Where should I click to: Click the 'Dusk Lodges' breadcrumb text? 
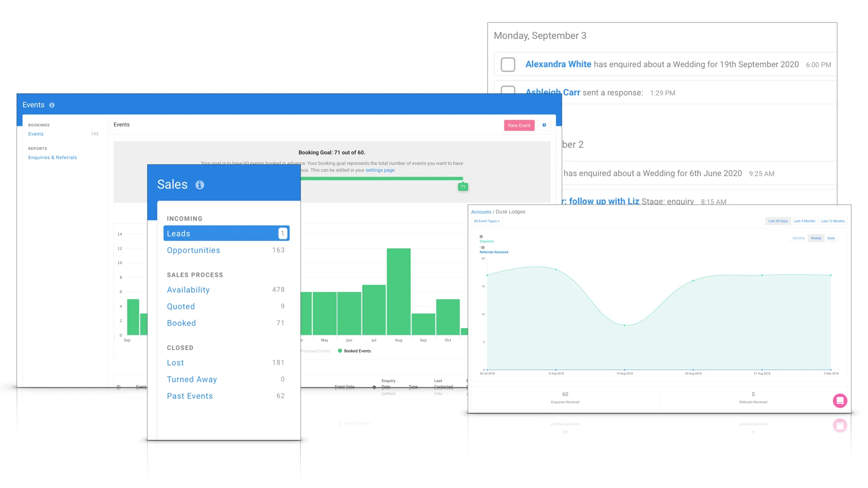[510, 212]
